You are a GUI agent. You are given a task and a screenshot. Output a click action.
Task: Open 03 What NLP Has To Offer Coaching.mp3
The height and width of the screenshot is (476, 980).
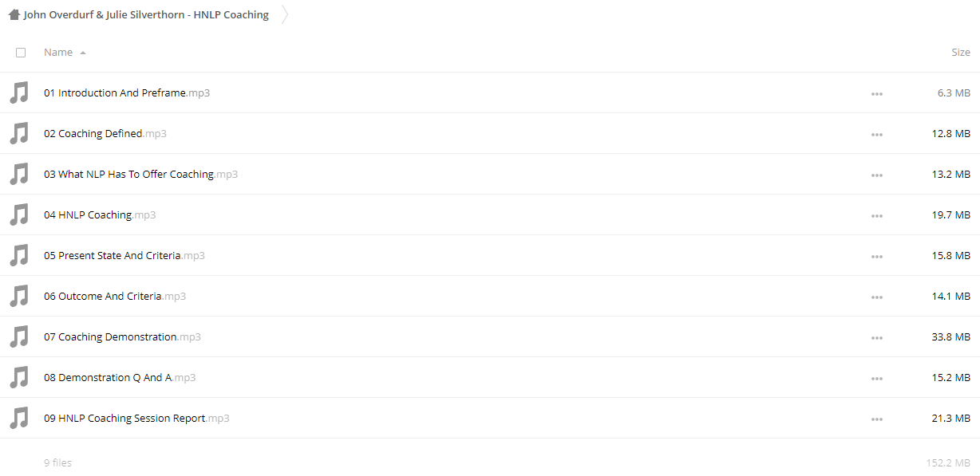(x=140, y=174)
